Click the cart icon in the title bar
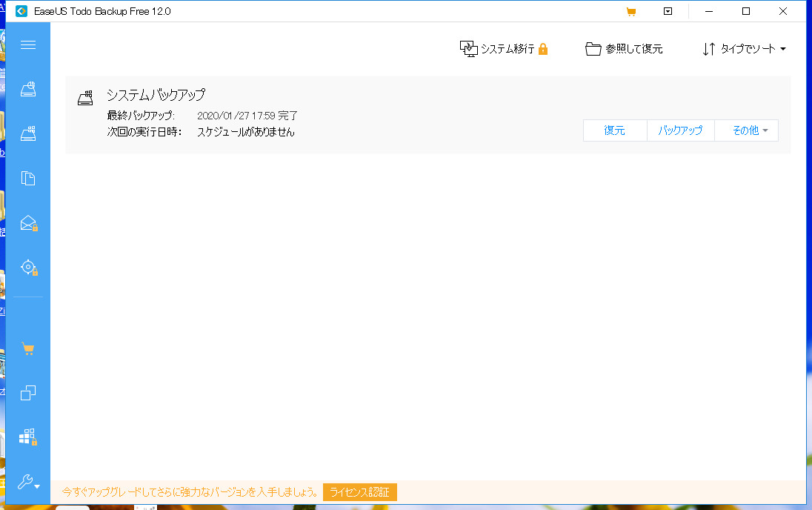Image resolution: width=812 pixels, height=510 pixels. (630, 11)
